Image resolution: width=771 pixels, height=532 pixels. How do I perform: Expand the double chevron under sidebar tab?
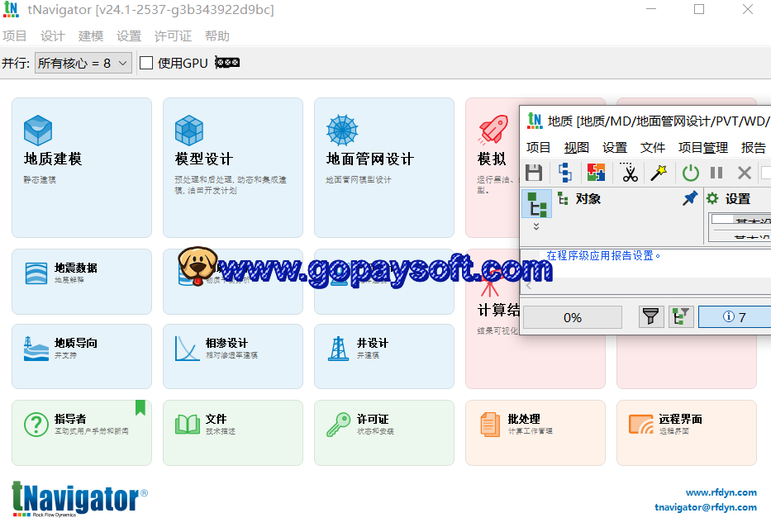536,226
